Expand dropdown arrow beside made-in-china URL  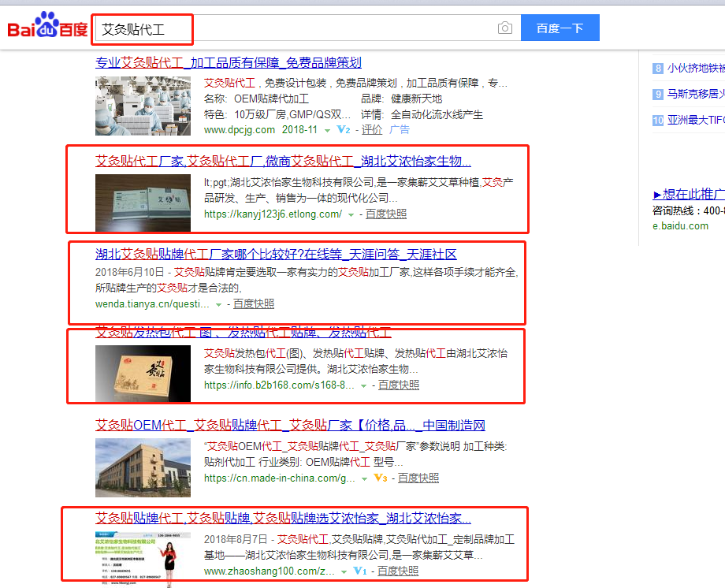tap(364, 479)
